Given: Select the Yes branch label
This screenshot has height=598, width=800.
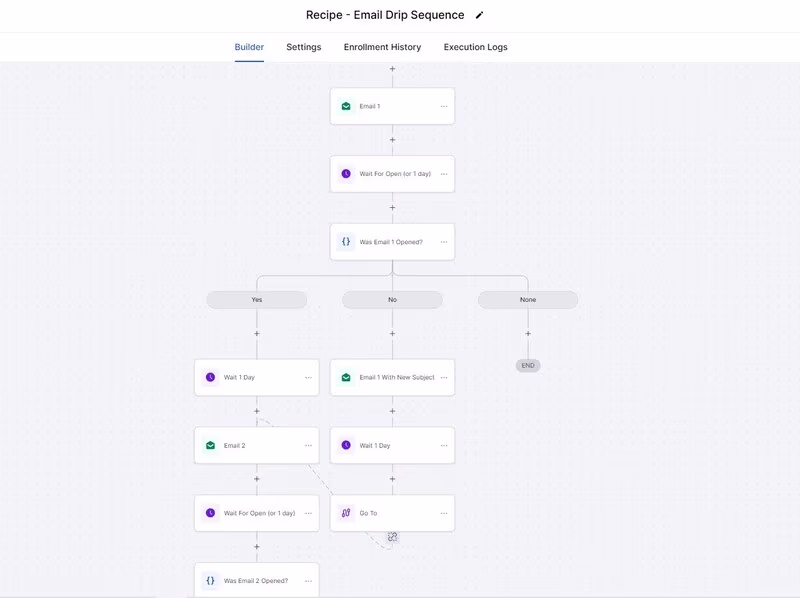Looking at the screenshot, I should tap(257, 299).
